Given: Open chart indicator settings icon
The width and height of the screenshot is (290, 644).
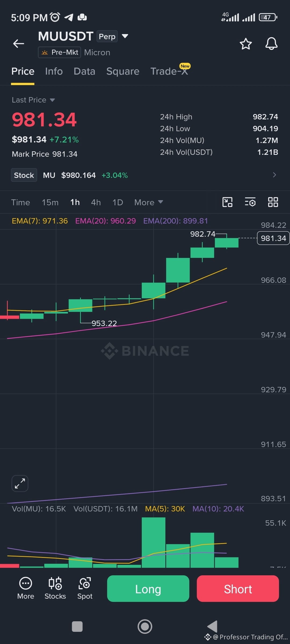Looking at the screenshot, I should coord(250,202).
